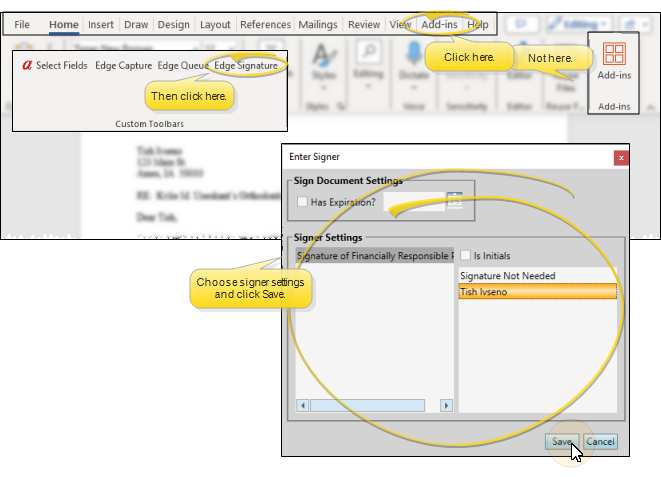The width and height of the screenshot is (661, 477).
Task: Select Signature Not Needed option
Action: [x=507, y=275]
